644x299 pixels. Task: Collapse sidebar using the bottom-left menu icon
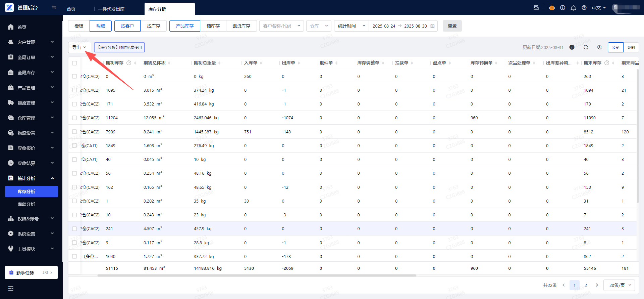11,288
